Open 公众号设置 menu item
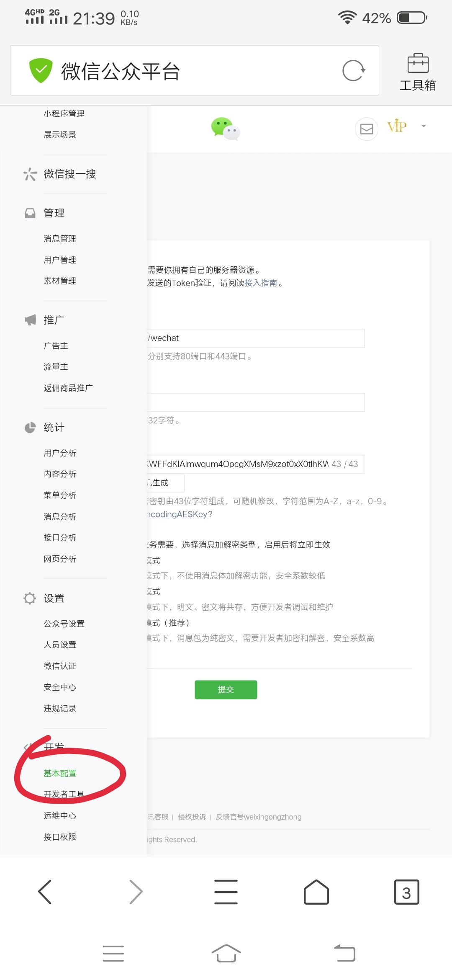452x980 pixels. (x=64, y=624)
